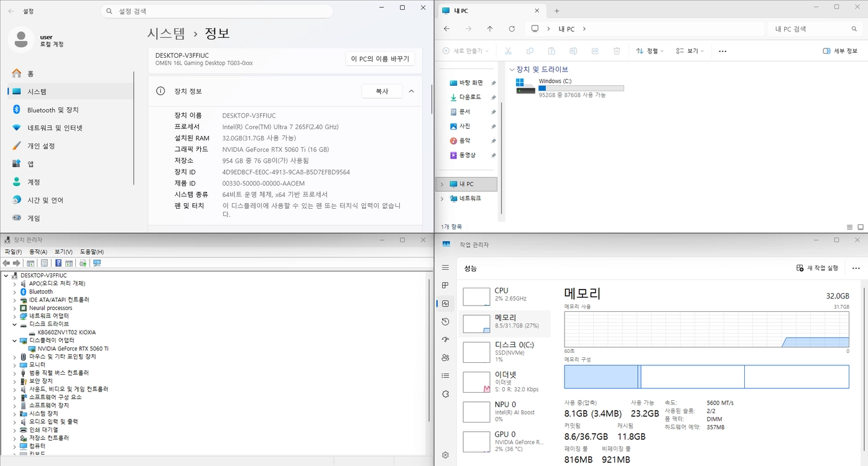Go up one level in File Explorer

pyautogui.click(x=490, y=29)
